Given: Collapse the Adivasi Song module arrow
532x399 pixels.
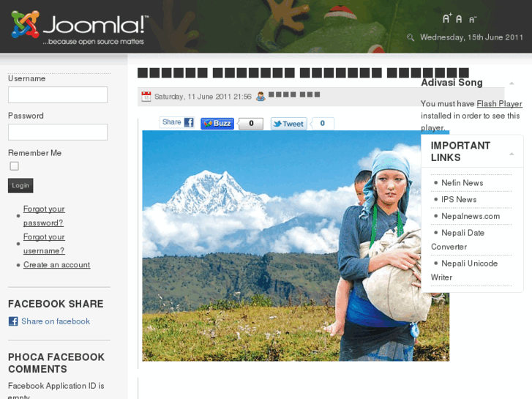Looking at the screenshot, I should [x=512, y=83].
